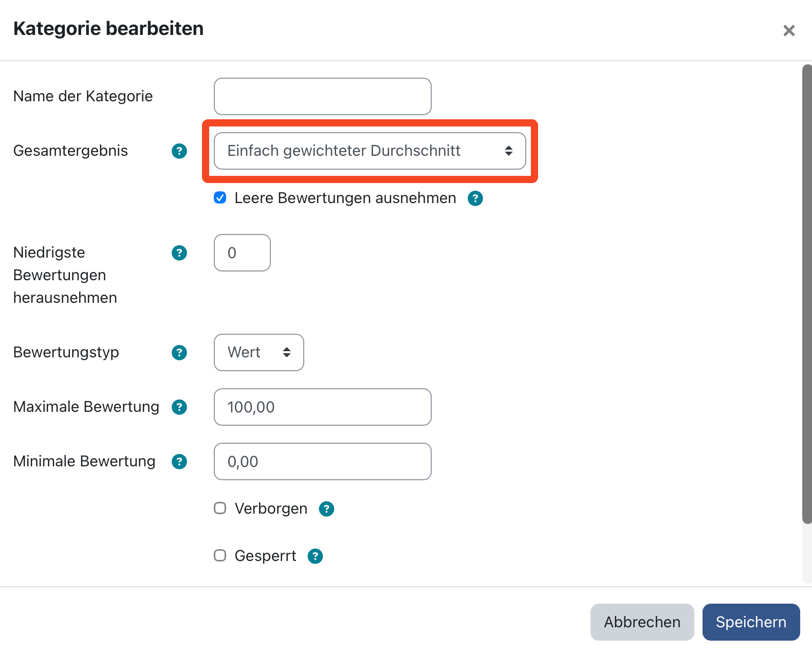Expand the Bewertungstyp dropdown

coord(259,352)
